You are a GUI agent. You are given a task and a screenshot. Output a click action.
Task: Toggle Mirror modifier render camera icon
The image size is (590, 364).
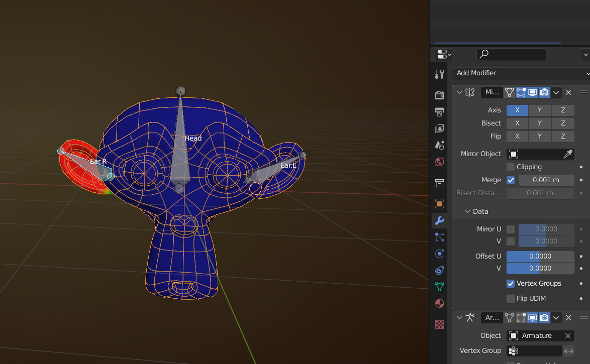coord(544,92)
